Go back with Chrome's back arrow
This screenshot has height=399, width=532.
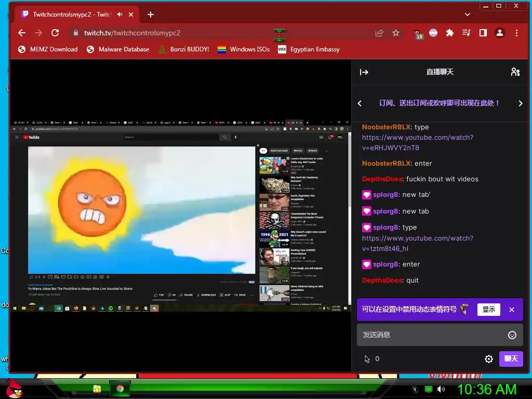22,33
